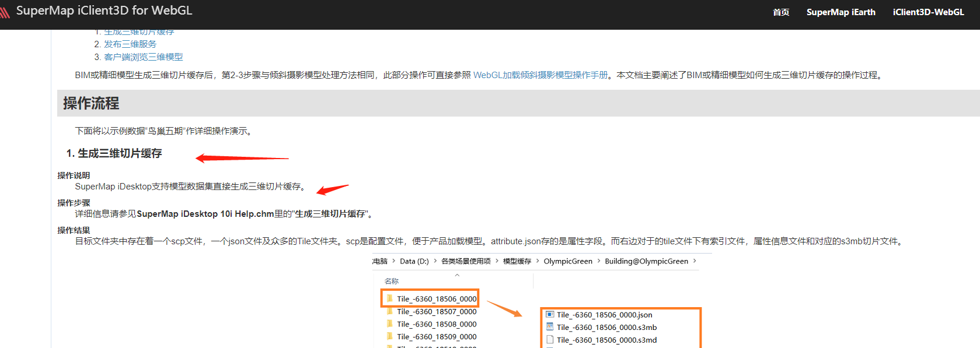Click the sentence 下面将以示例数据"鸟巢五期"作详细操作演示
Image resolution: width=980 pixels, height=348 pixels.
(x=165, y=131)
